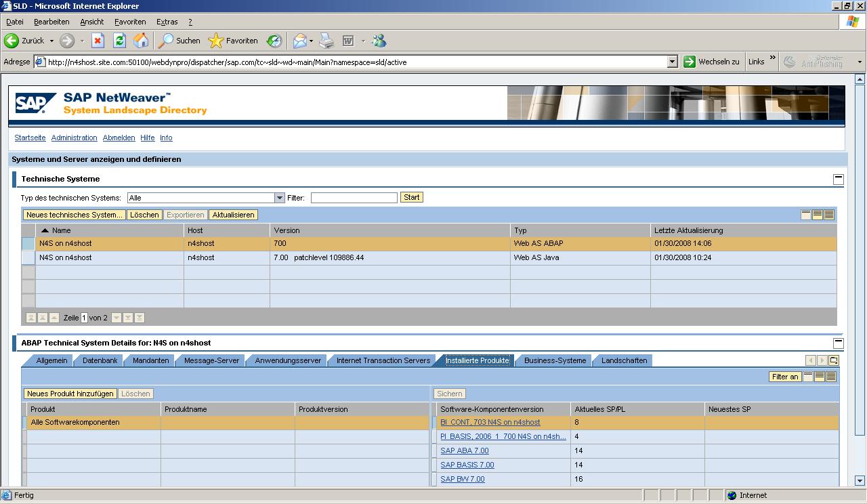Open the Typ des technischen Systems dropdown
867x504 pixels.
click(279, 198)
